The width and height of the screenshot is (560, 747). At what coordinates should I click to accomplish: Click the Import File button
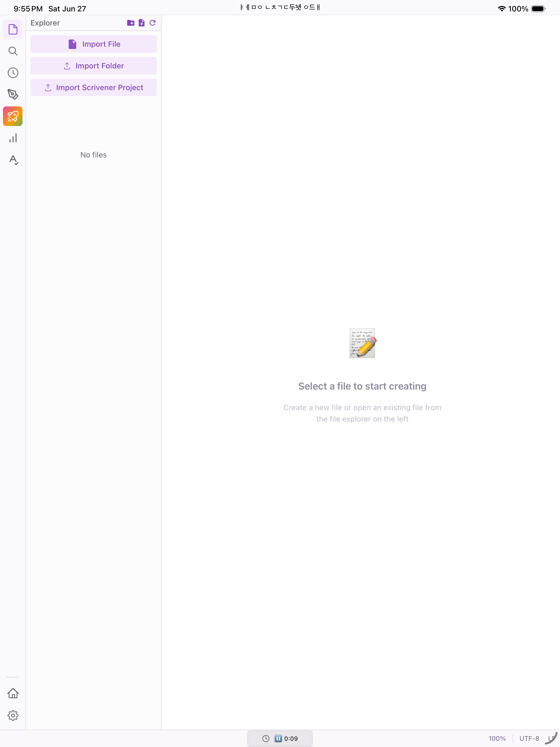[x=94, y=44]
